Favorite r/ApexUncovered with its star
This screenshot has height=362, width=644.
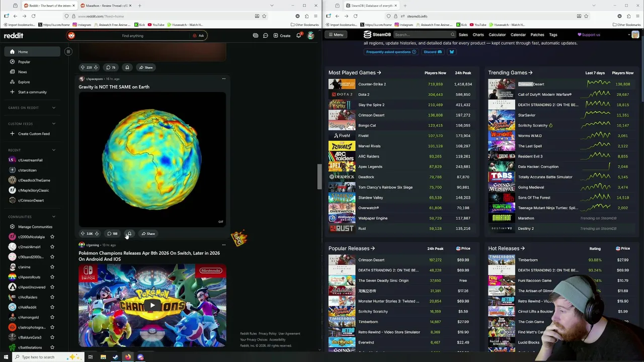52,287
